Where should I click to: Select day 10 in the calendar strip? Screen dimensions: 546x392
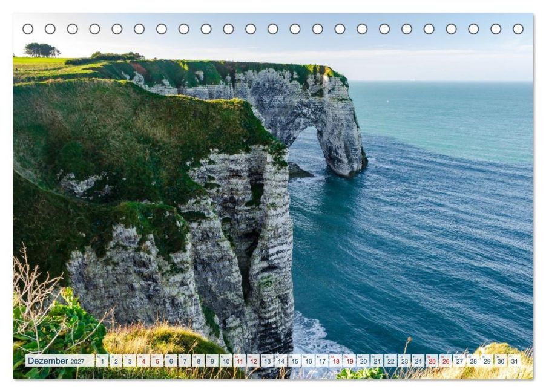click(x=226, y=361)
